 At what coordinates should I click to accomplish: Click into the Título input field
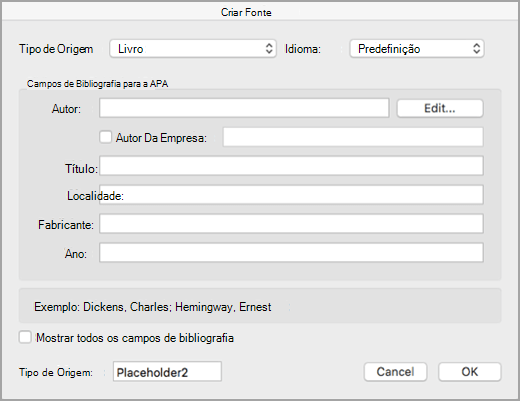point(291,166)
